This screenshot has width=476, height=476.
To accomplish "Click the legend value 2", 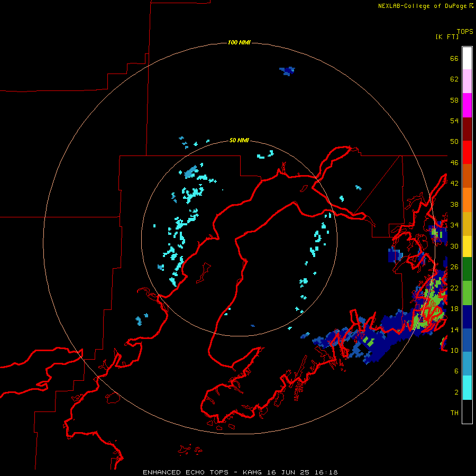I will pyautogui.click(x=456, y=392).
